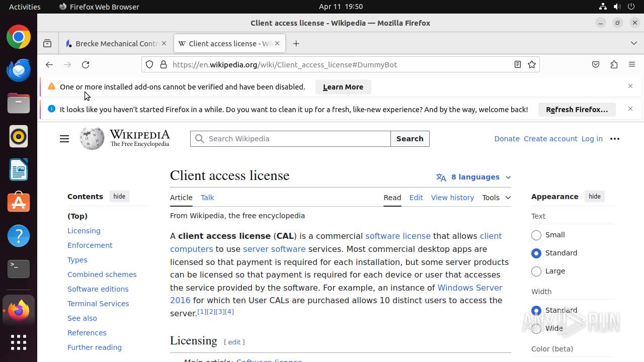
Task: Open the Extensions puzzle icon
Action: pos(614,64)
